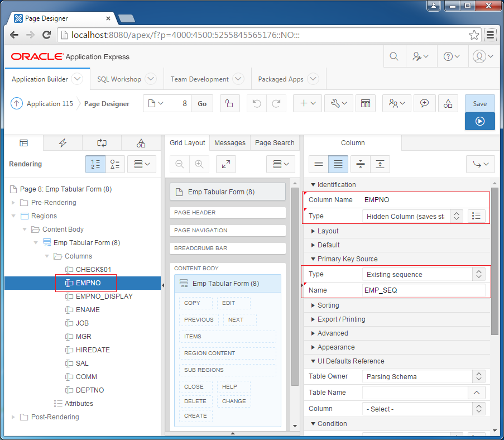Expand the Export / Printing group

coord(313,319)
